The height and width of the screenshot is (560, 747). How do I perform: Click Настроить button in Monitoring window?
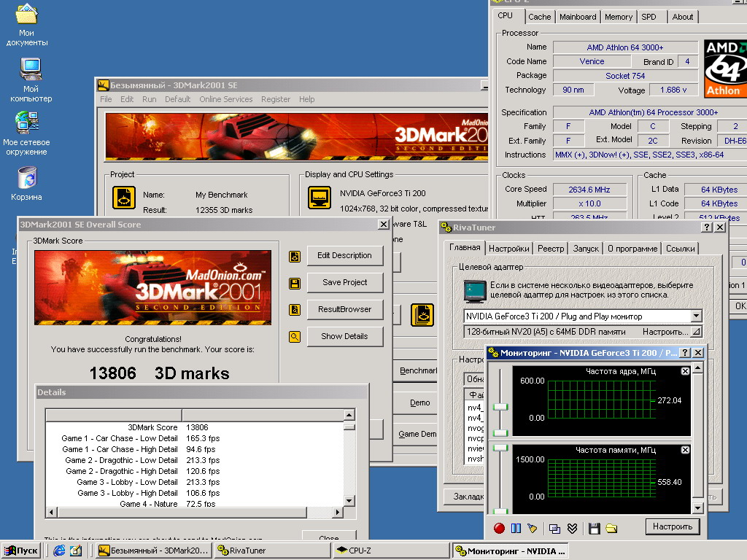click(x=673, y=526)
